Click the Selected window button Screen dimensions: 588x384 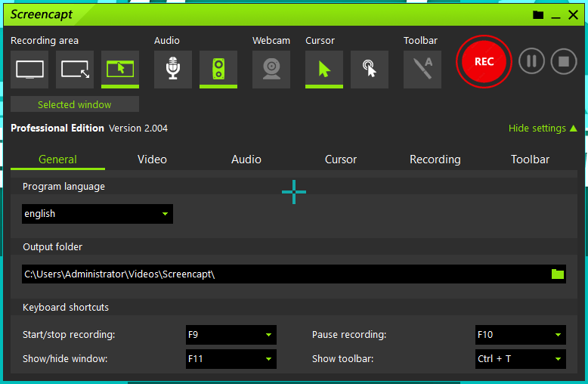point(75,104)
